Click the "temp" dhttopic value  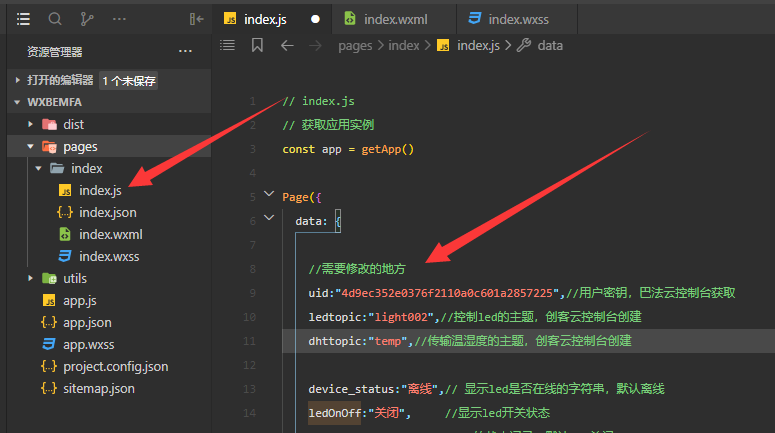click(388, 341)
